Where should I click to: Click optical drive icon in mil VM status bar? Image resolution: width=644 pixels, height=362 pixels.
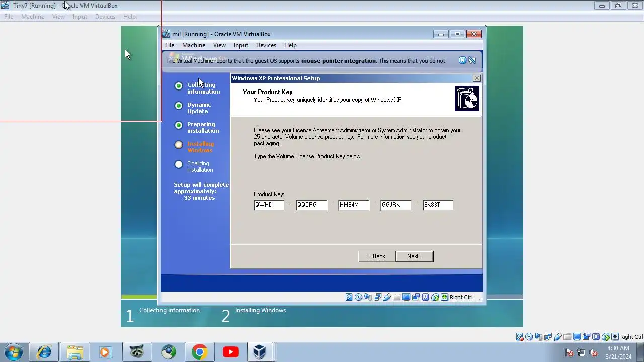point(358,297)
